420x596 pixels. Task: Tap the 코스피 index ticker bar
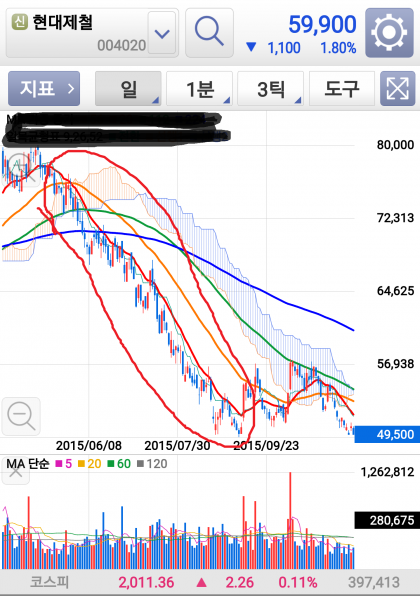(x=210, y=582)
